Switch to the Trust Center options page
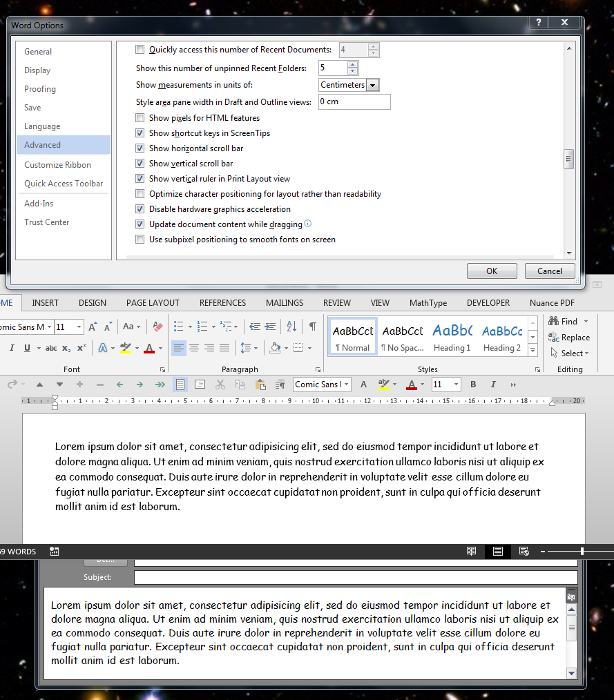The height and width of the screenshot is (700, 614). [46, 222]
